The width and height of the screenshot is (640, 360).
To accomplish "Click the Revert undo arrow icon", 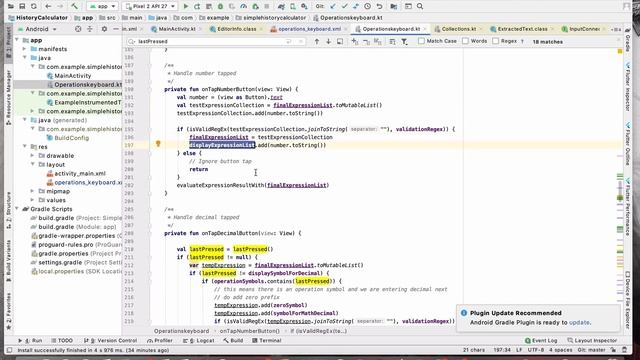I will 379,6.
